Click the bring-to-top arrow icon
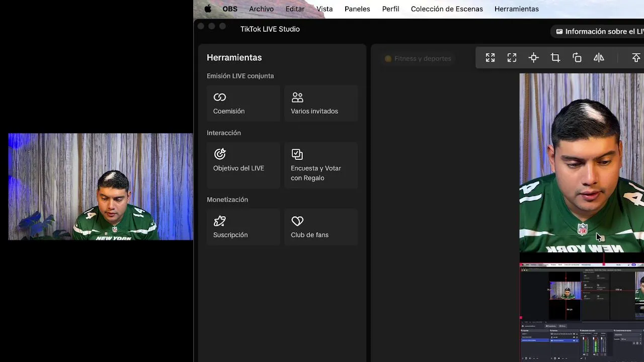Viewport: 644px width, 362px height. pyautogui.click(x=636, y=58)
